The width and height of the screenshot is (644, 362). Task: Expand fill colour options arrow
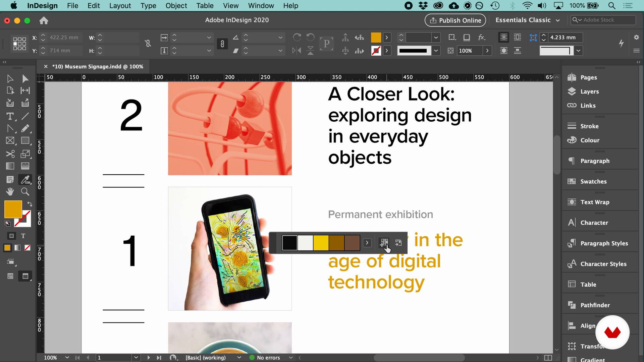click(x=387, y=38)
